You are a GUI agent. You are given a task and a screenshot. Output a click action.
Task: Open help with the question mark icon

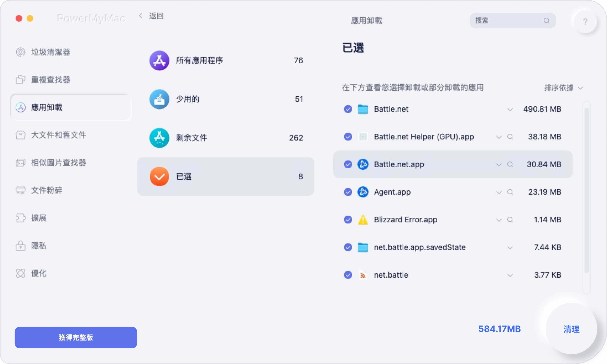pos(585,22)
